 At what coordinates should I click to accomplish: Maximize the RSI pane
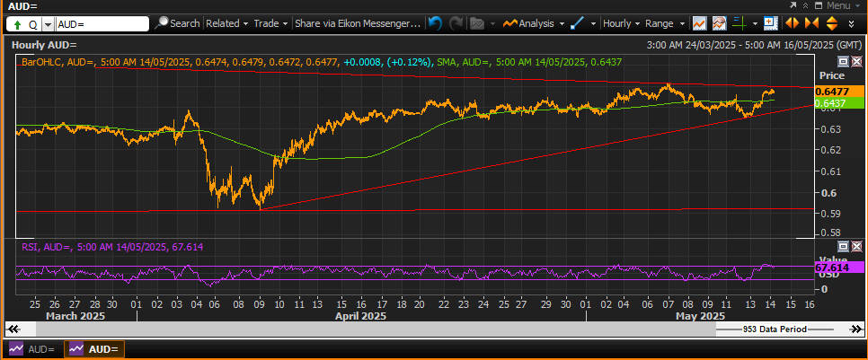(843, 247)
